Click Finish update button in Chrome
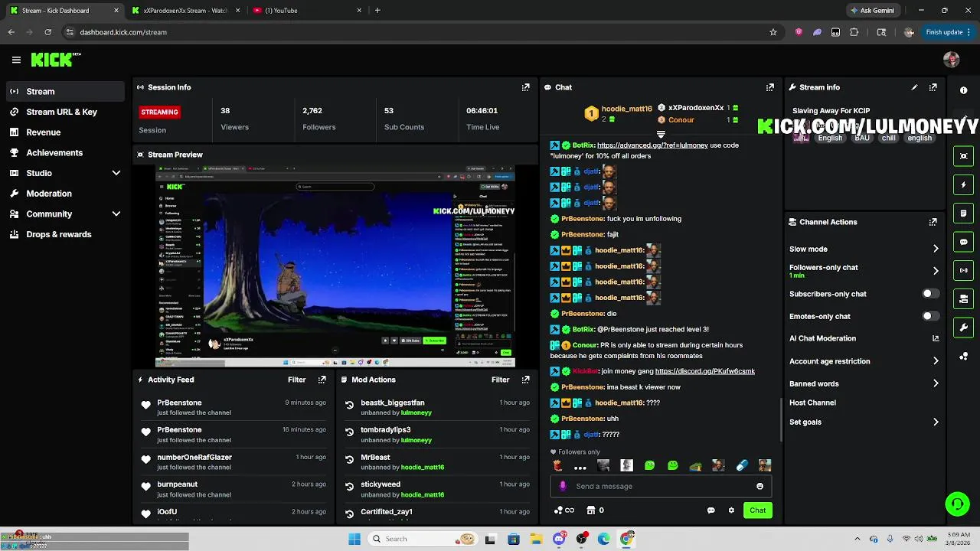The width and height of the screenshot is (980, 551). click(948, 32)
